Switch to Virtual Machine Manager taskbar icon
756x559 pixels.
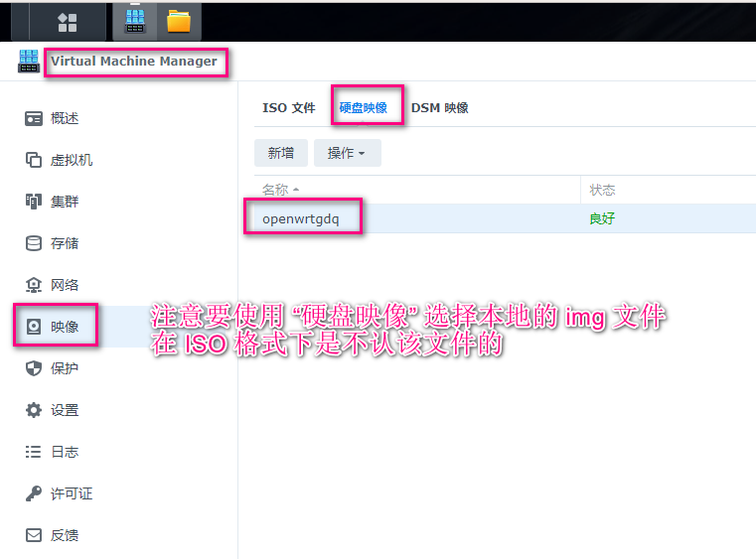point(135,22)
